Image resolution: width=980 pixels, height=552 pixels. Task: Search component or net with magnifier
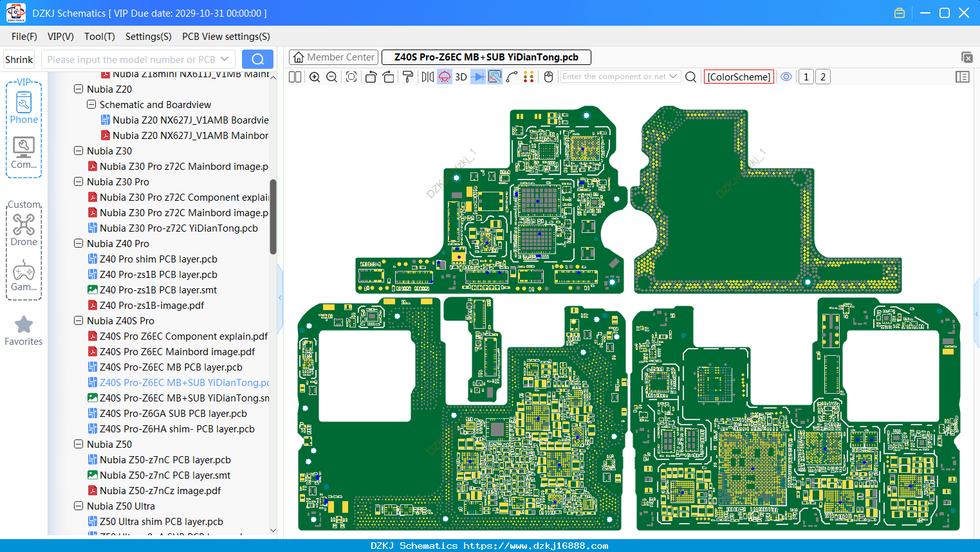(691, 77)
